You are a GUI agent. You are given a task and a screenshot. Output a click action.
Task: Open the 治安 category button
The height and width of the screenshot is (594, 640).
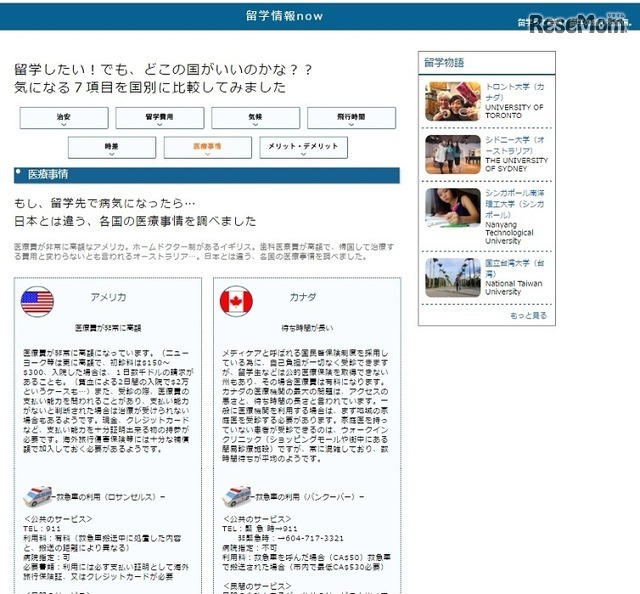64,118
